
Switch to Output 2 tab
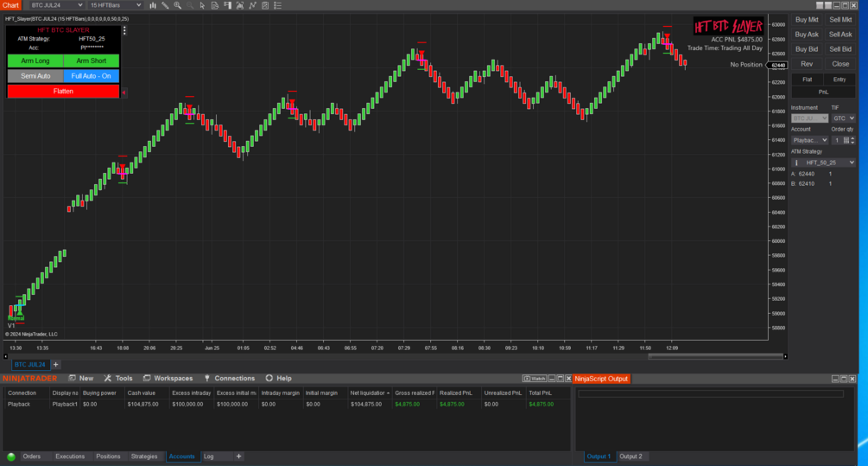click(630, 456)
